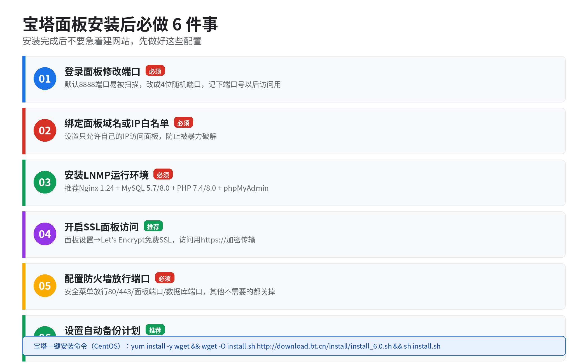
Task: Click the purple 04 step number circle
Action: click(x=45, y=234)
